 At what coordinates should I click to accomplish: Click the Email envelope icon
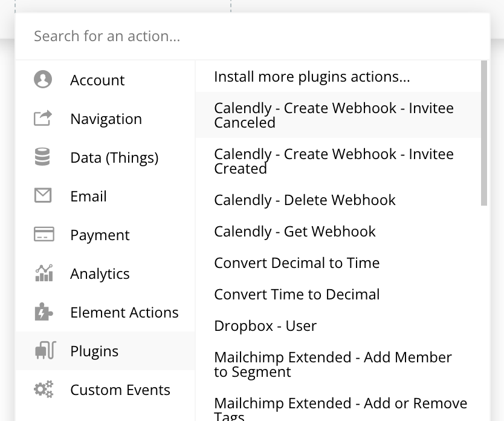(43, 195)
